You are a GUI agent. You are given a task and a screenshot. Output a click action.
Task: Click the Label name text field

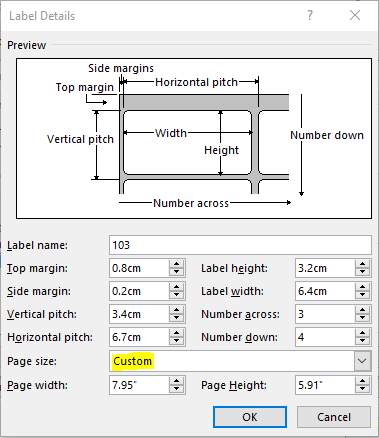click(x=240, y=245)
